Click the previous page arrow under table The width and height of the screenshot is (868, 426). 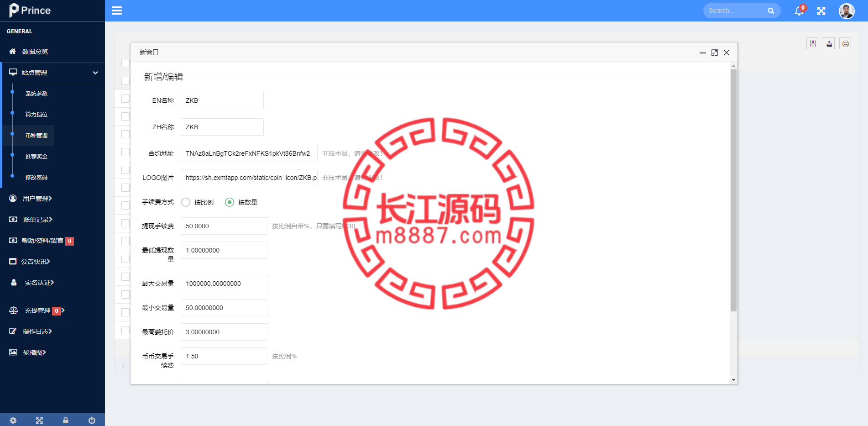[124, 366]
